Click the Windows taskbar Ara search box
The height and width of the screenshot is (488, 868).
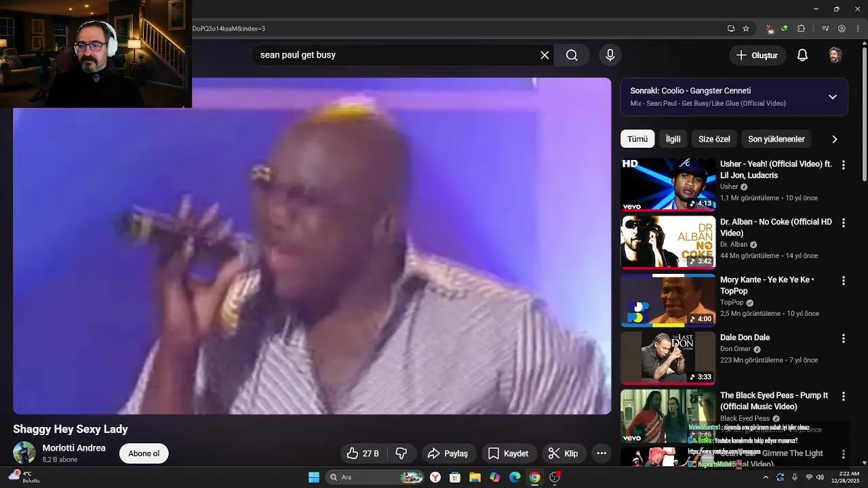pos(375,477)
